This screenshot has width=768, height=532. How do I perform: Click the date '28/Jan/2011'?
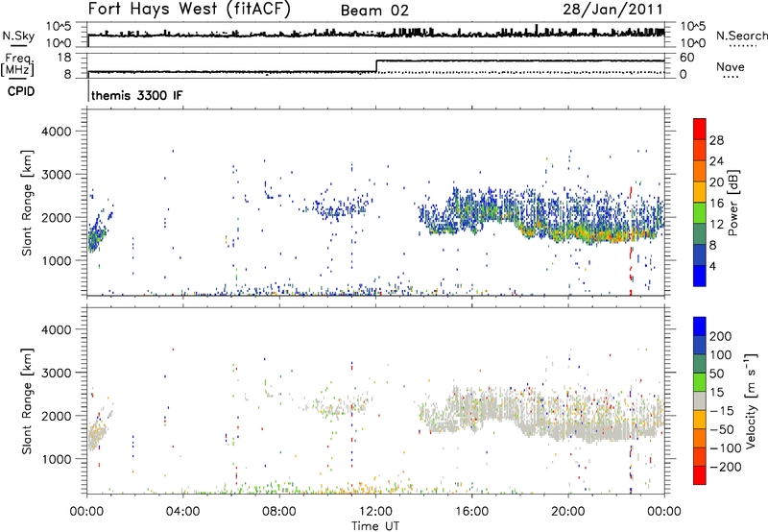click(612, 10)
